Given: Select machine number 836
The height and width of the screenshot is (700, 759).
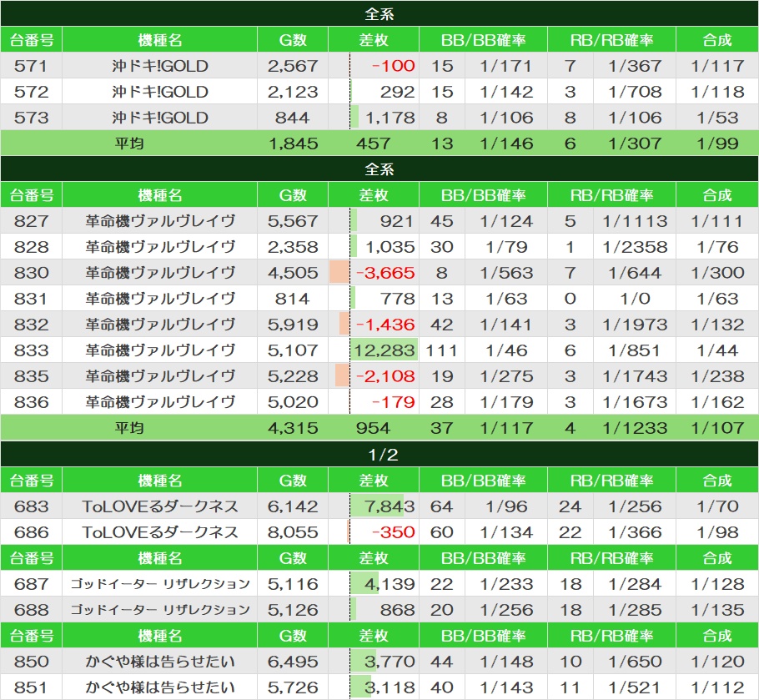Looking at the screenshot, I should 31,402.
